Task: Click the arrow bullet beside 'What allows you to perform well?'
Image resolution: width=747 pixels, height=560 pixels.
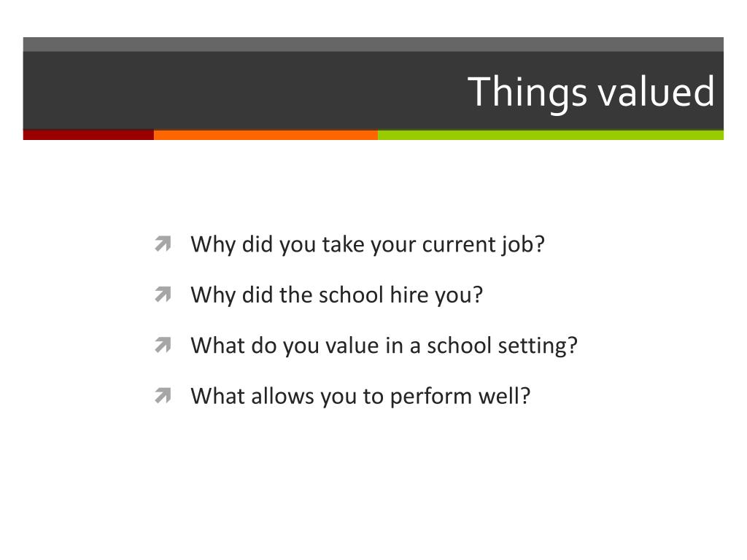Action: [163, 396]
